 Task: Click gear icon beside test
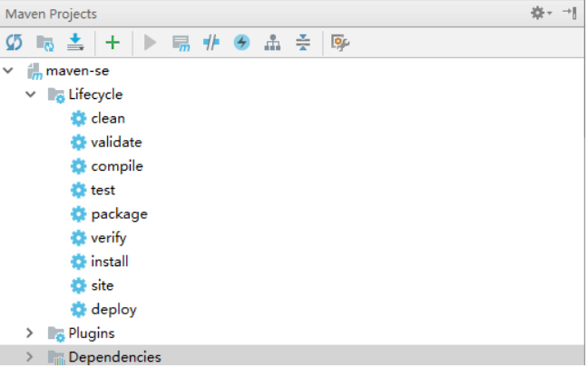pyautogui.click(x=78, y=191)
